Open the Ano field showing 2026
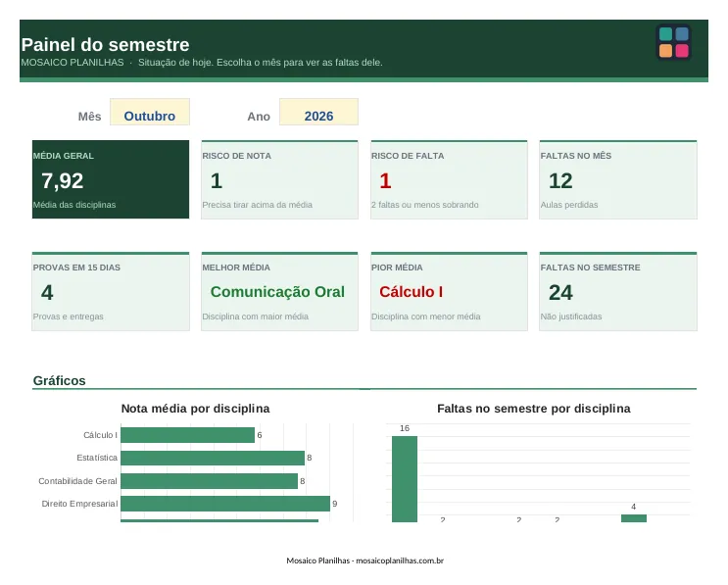728x585 pixels. pos(318,112)
